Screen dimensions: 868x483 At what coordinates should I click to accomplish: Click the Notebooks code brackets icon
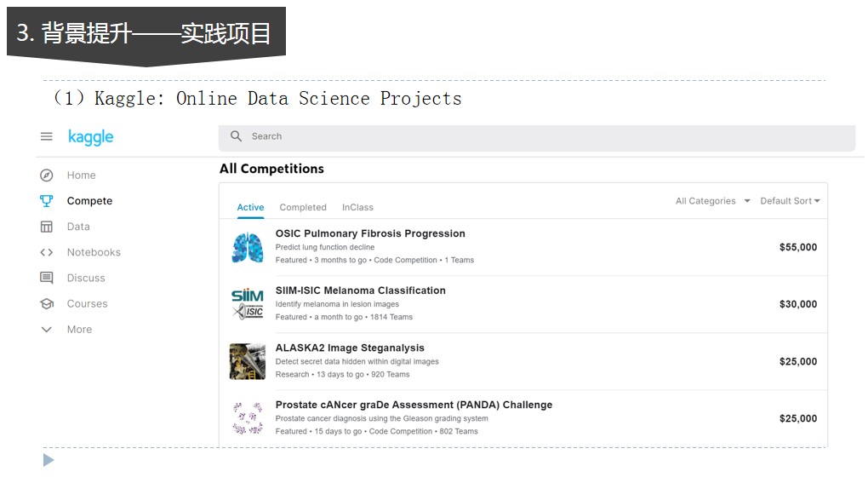tap(47, 252)
